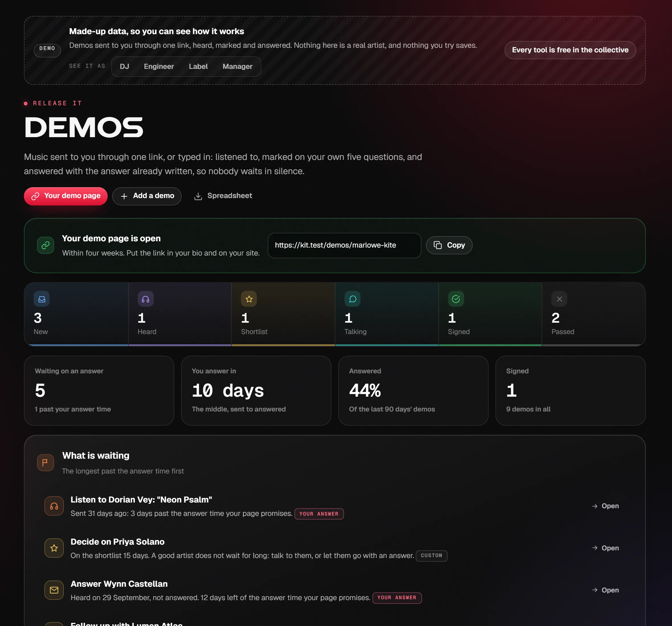Click the Signed 9 demos in all card

coord(570,390)
